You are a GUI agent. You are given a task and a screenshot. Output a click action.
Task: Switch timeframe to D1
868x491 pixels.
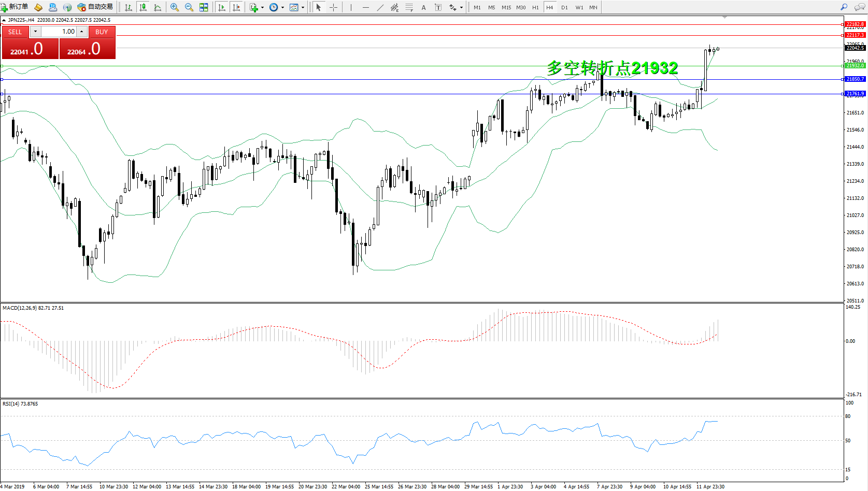pyautogui.click(x=564, y=7)
